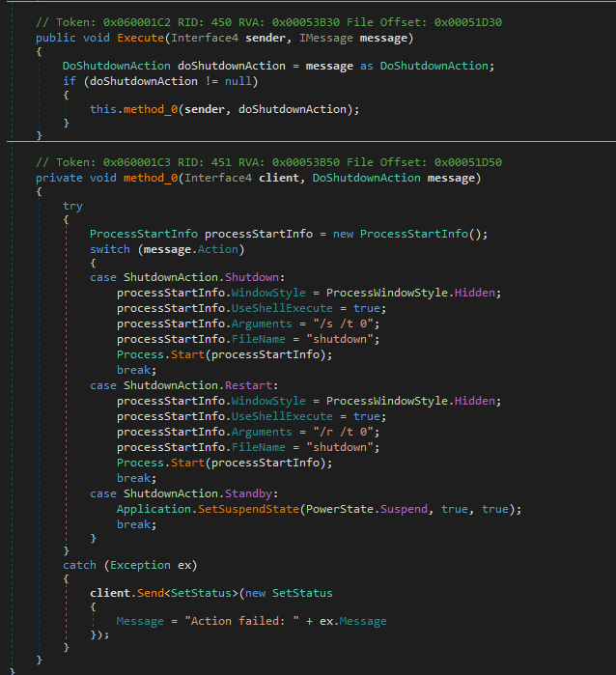
Task: Click the switch keyword
Action: point(110,249)
